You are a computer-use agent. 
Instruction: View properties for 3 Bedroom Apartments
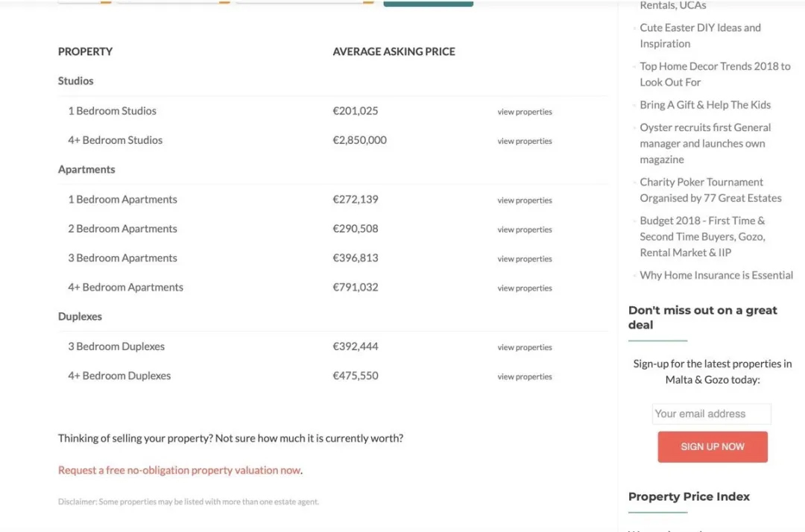pos(524,259)
